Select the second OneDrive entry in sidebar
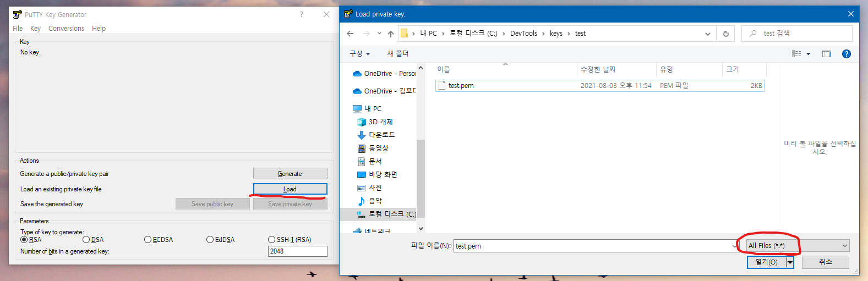The image size is (868, 281). coord(384,91)
